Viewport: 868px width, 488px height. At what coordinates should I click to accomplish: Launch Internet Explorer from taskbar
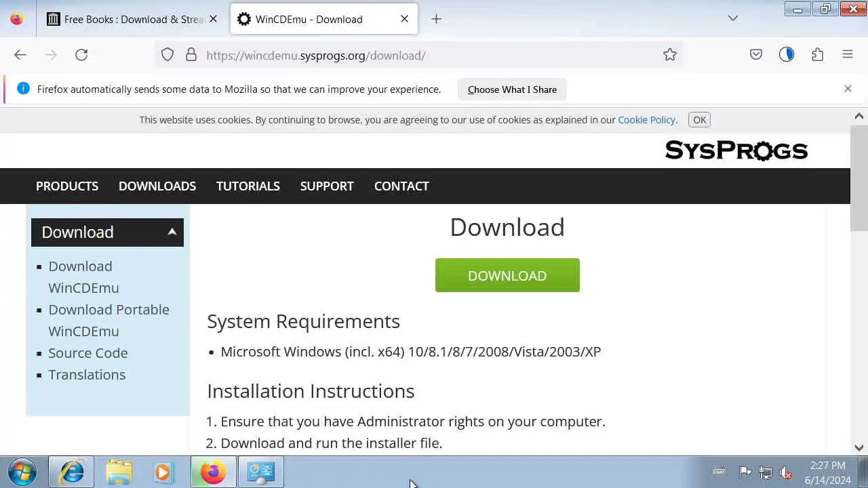(71, 472)
